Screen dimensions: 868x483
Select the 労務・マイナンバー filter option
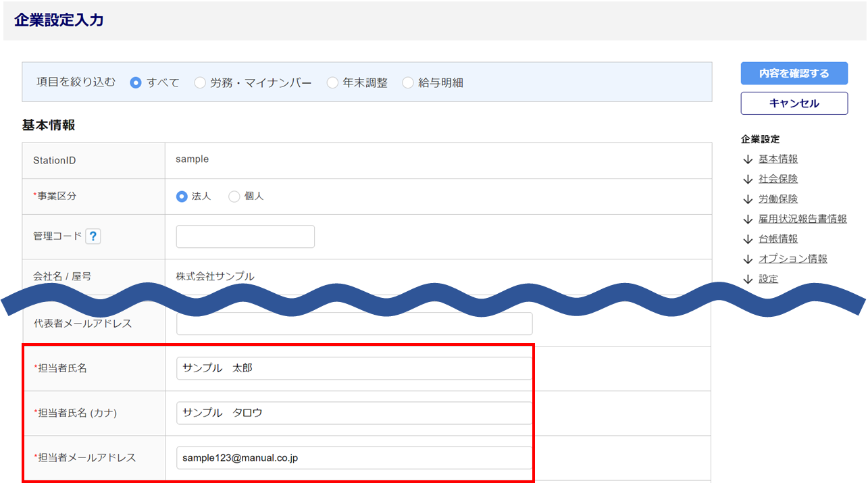[200, 83]
